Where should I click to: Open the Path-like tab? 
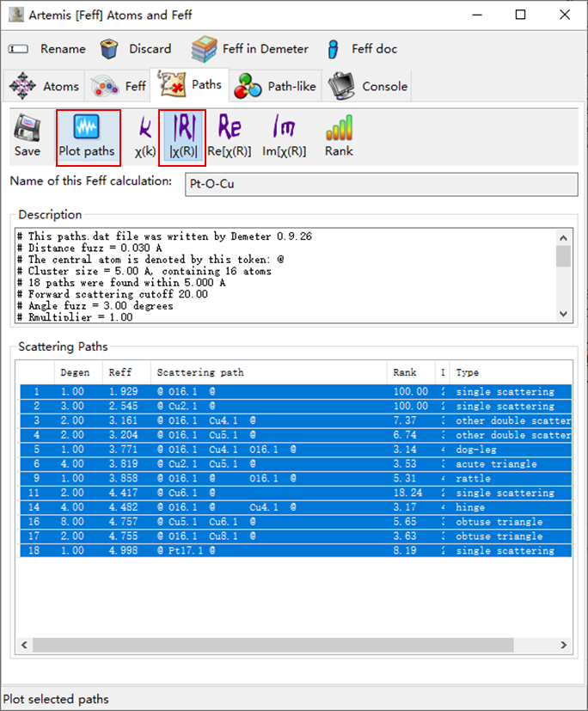(276, 86)
